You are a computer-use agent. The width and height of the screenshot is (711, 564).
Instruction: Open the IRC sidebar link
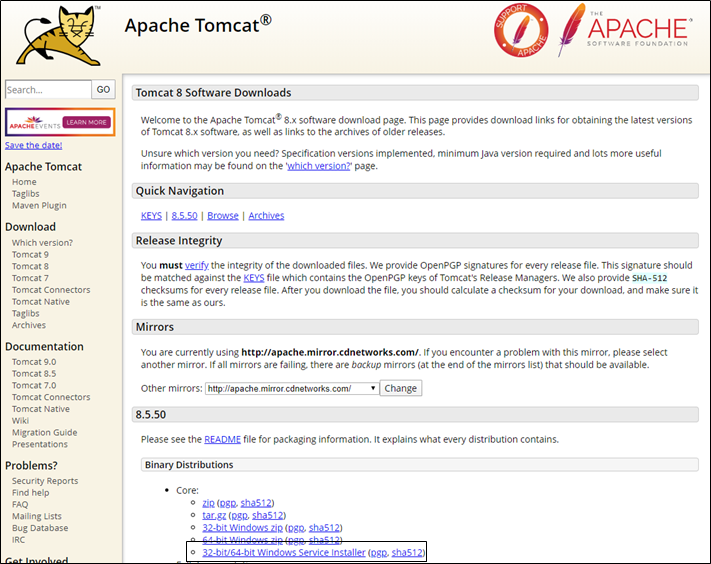click(19, 540)
